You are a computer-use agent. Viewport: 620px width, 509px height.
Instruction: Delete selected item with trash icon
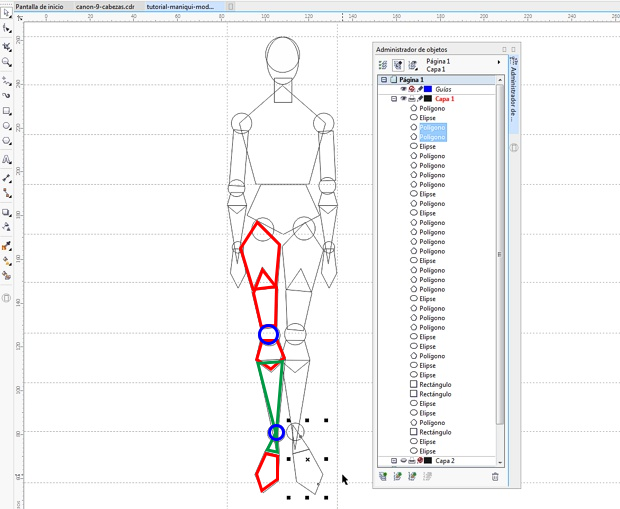[x=495, y=477]
